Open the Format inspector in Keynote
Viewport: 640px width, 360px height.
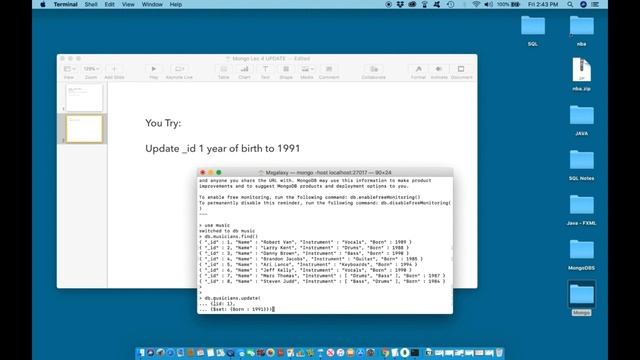coord(418,71)
